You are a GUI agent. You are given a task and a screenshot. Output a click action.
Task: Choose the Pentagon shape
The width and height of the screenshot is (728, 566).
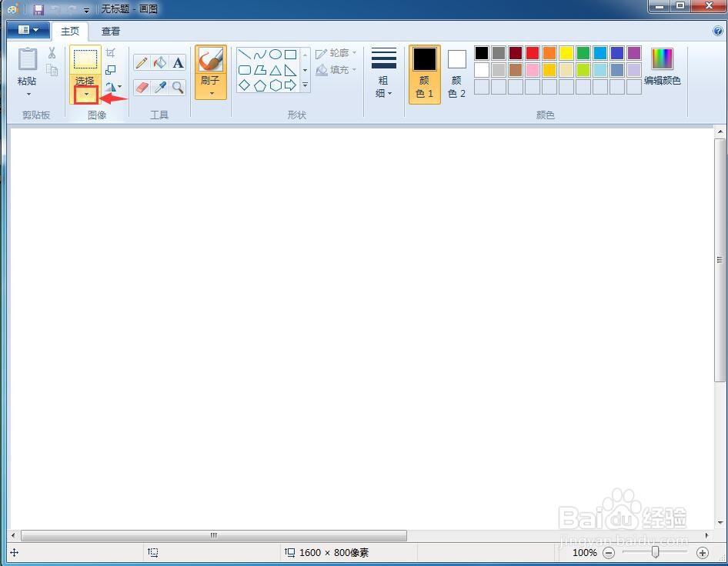(x=260, y=85)
